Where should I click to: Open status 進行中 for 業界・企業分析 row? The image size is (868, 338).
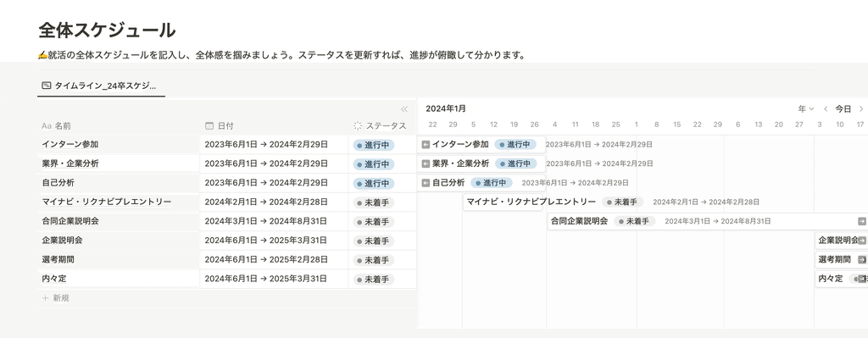374,164
